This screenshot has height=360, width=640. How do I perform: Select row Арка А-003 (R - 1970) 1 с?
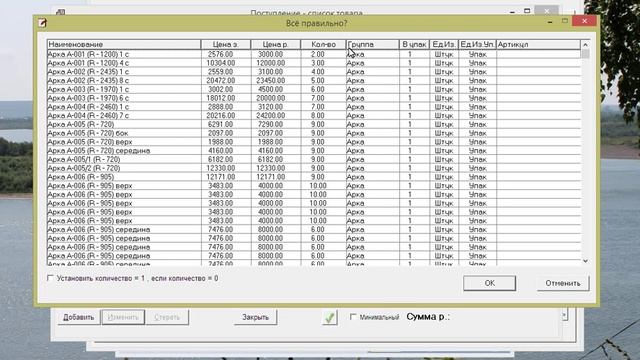tap(313, 89)
